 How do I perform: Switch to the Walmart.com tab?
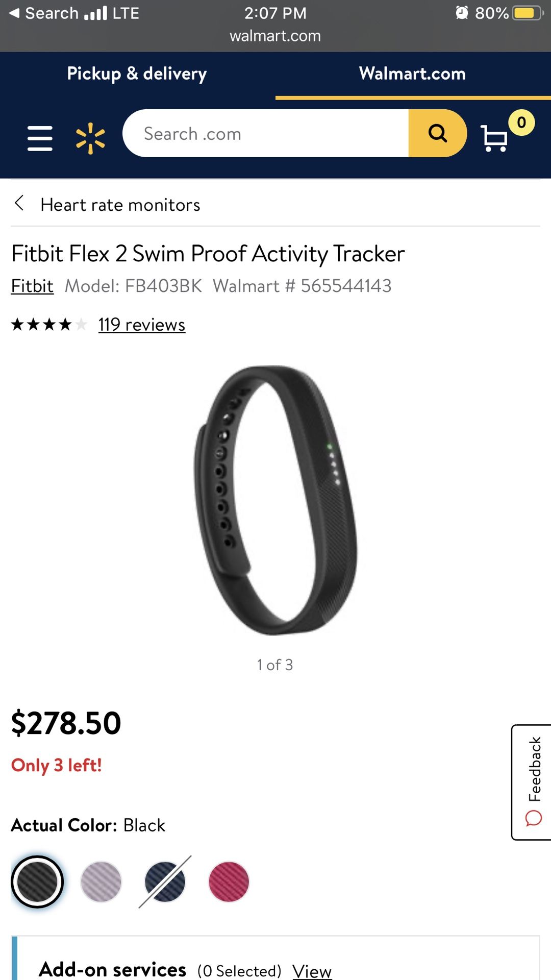(413, 74)
